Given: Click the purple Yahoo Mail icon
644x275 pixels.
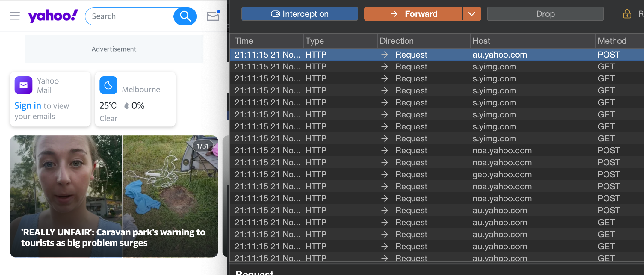Looking at the screenshot, I should click(x=23, y=85).
